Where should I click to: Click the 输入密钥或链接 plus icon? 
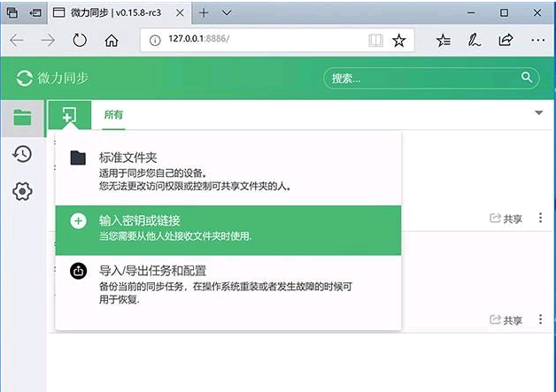pyautogui.click(x=79, y=221)
